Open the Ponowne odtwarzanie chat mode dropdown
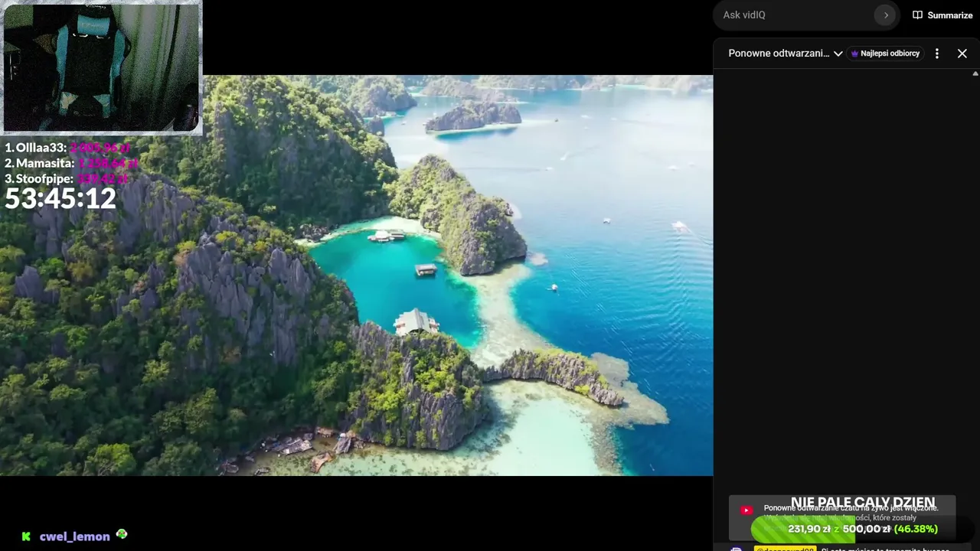Image resolution: width=980 pixels, height=551 pixels. pyautogui.click(x=785, y=54)
